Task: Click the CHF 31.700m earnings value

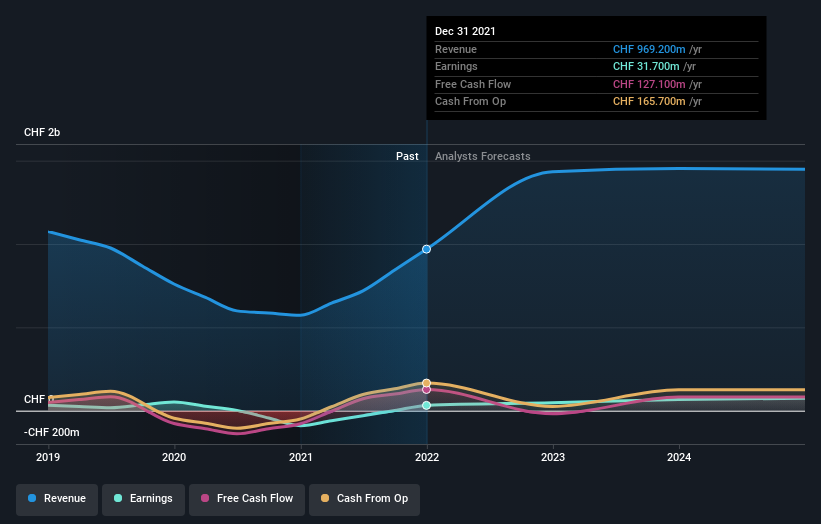Action: 646,66
